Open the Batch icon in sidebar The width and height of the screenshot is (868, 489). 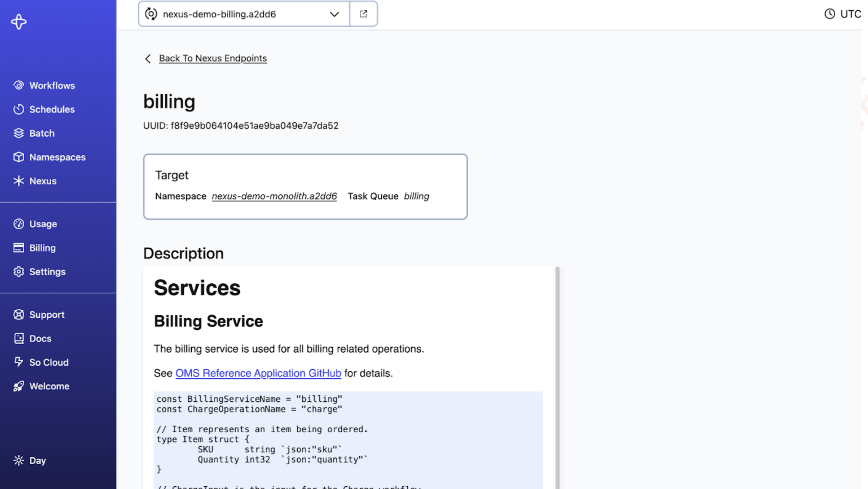click(x=19, y=133)
